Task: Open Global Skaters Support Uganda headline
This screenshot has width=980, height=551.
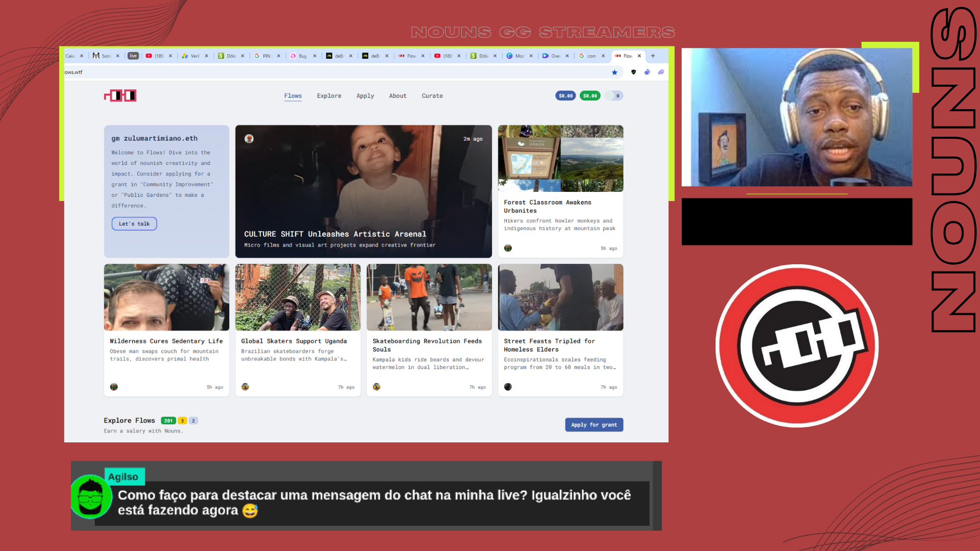Action: point(294,341)
